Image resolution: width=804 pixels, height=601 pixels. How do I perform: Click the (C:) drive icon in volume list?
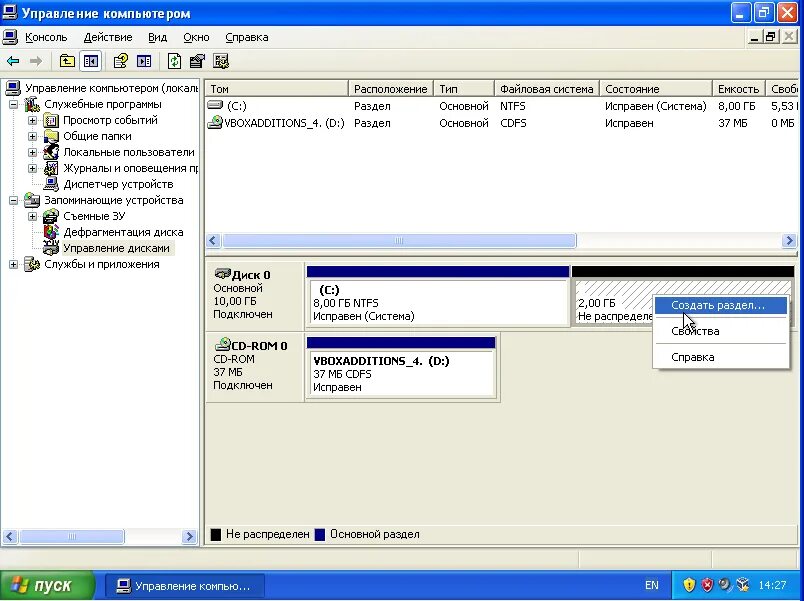(215, 105)
